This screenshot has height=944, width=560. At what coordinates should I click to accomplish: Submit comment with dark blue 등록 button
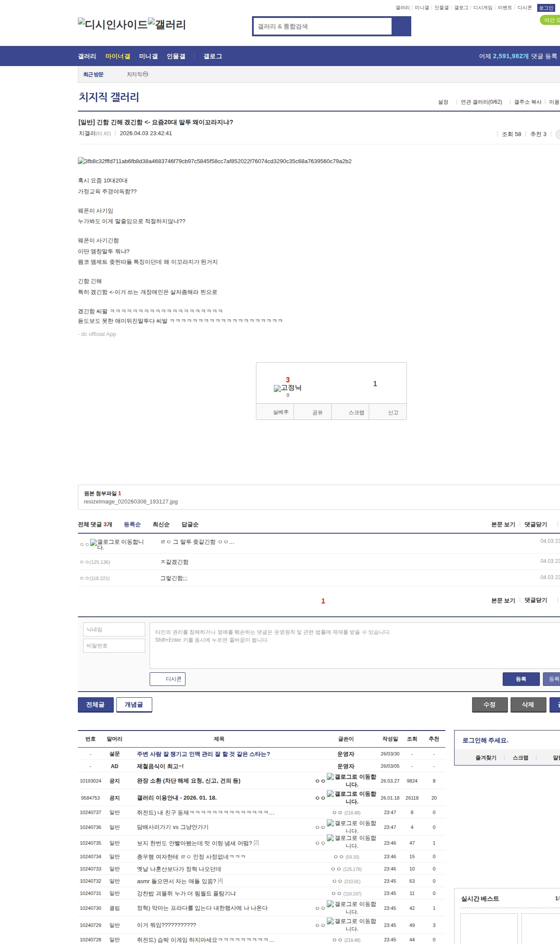tap(521, 679)
